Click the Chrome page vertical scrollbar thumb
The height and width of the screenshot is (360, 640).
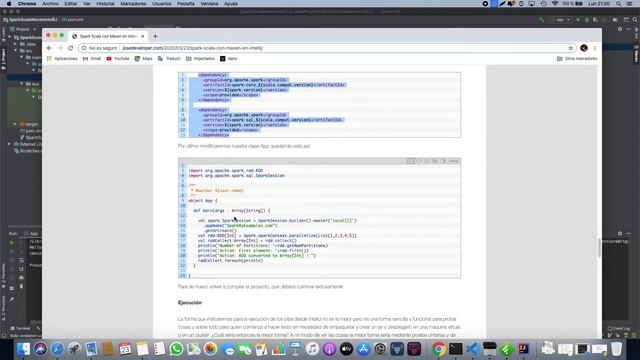pos(599,248)
